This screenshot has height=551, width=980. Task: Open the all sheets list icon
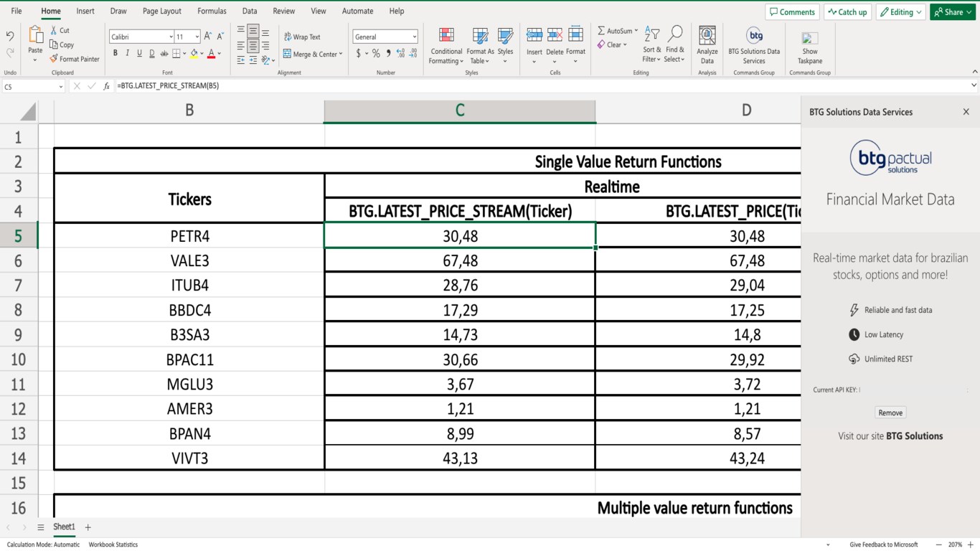(x=41, y=527)
